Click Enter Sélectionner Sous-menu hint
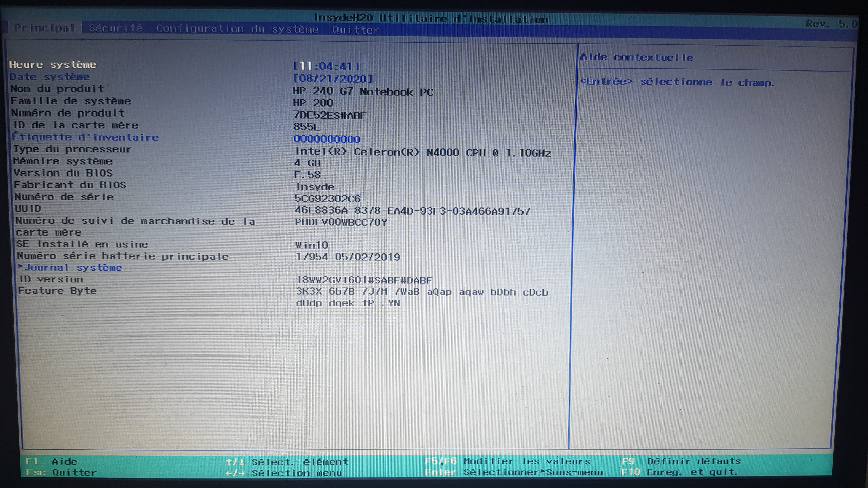 (x=514, y=472)
